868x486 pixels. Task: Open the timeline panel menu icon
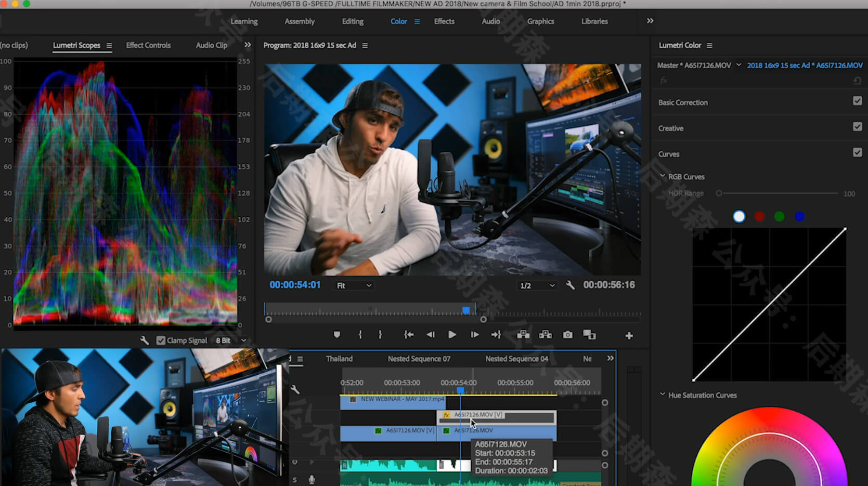pos(300,359)
